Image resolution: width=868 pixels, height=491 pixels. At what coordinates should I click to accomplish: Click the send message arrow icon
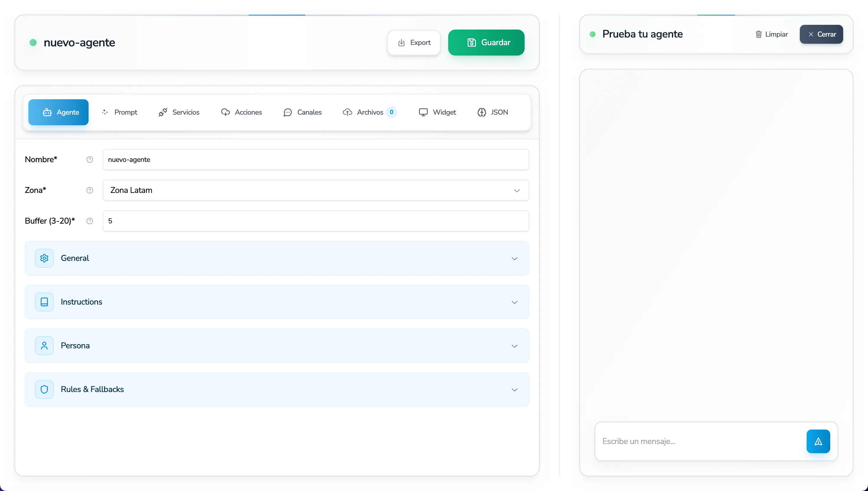pos(818,441)
